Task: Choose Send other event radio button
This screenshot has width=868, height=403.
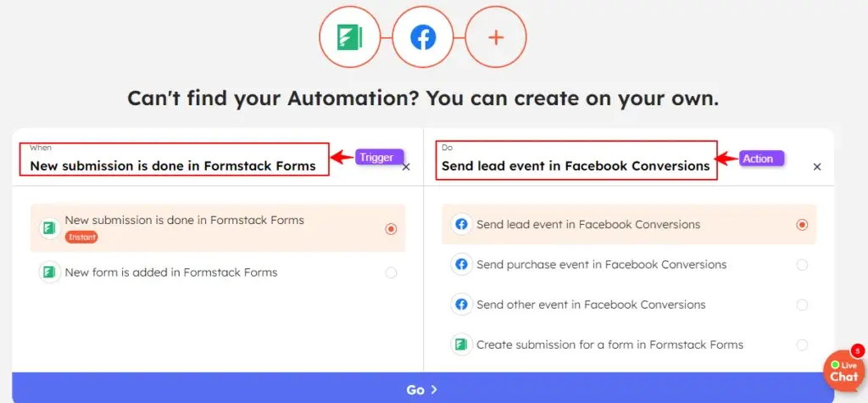Action: pos(802,305)
